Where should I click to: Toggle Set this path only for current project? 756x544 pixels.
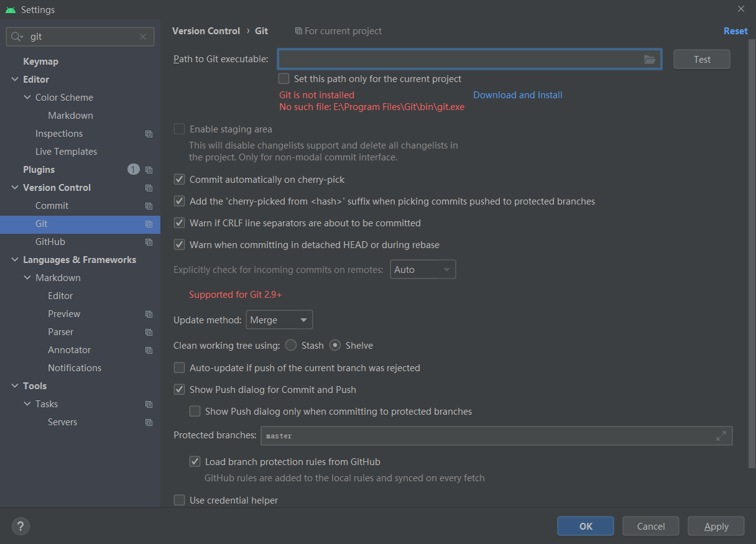click(284, 79)
